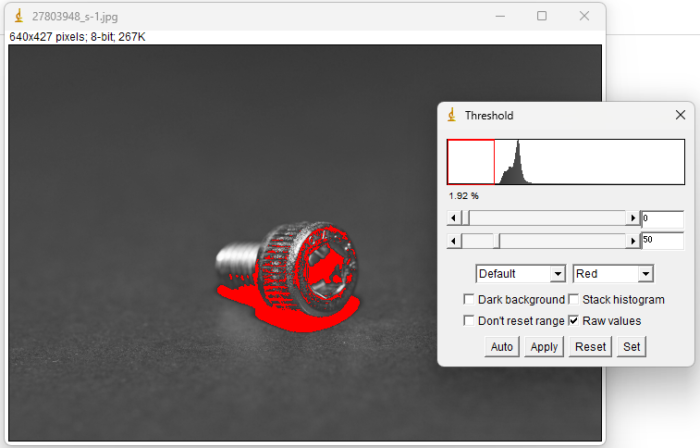Close the Threshold dialog
Viewport: 700px width, 448px height.
point(680,115)
